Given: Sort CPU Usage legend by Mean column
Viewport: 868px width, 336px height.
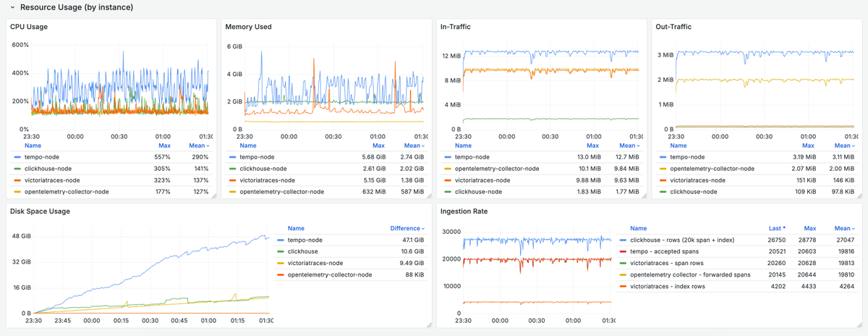Looking at the screenshot, I should point(199,146).
